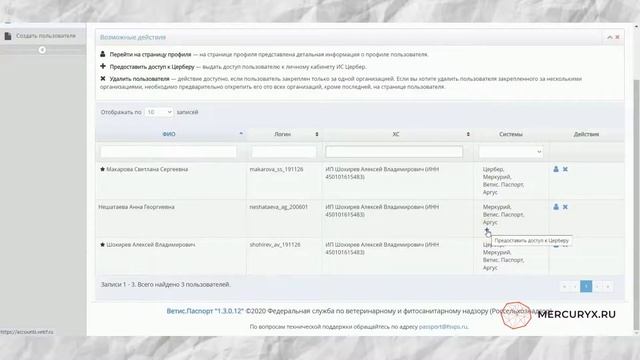Click the passport support email link

coord(443,327)
